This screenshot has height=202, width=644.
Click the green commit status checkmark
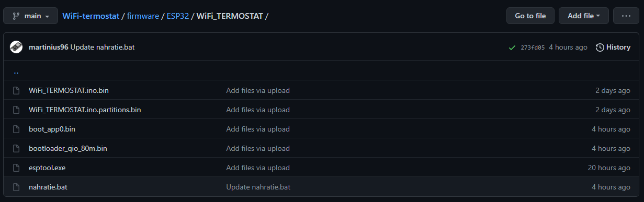(512, 47)
